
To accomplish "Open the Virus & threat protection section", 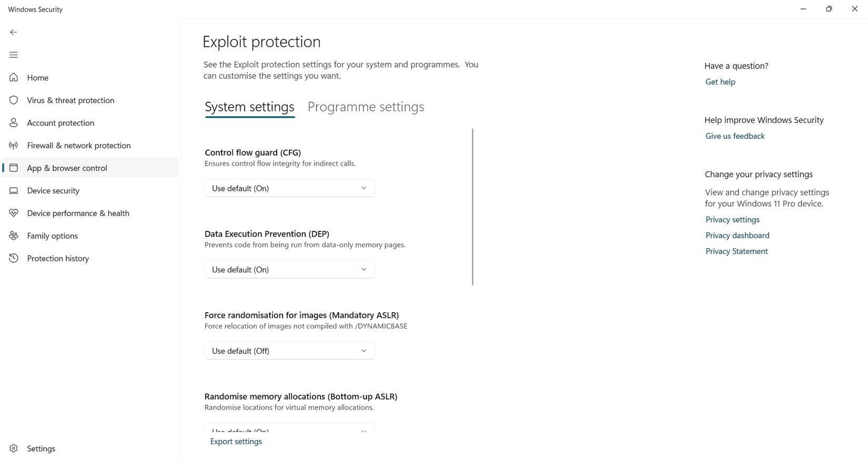I will point(70,100).
